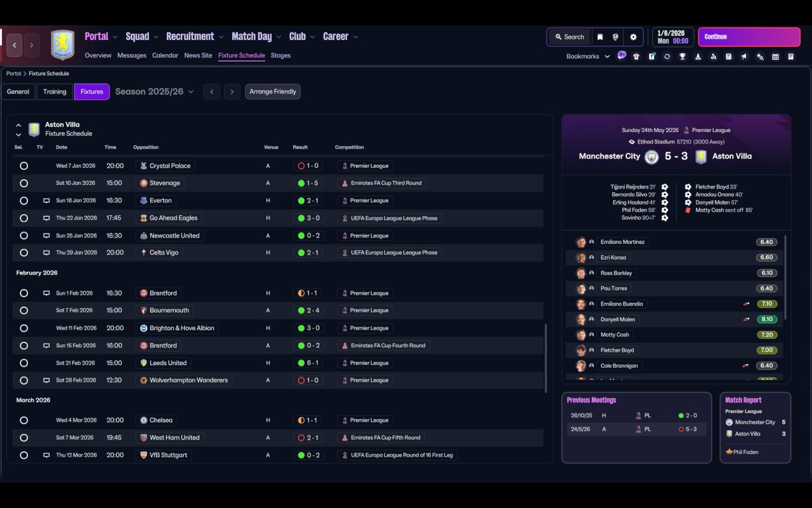
Task: Expand the Squad menu chevron
Action: coord(156,37)
